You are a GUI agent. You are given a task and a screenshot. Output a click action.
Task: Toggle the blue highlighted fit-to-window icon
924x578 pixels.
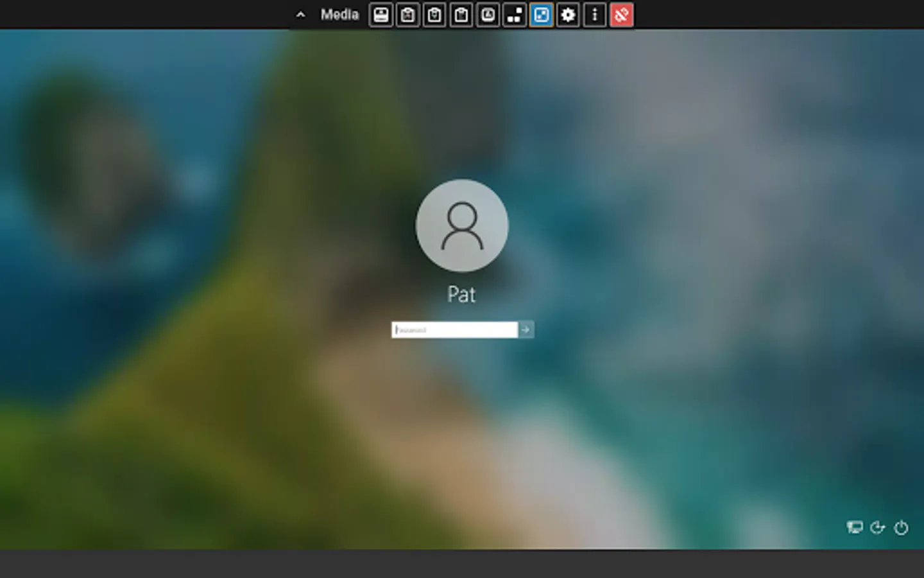click(542, 15)
